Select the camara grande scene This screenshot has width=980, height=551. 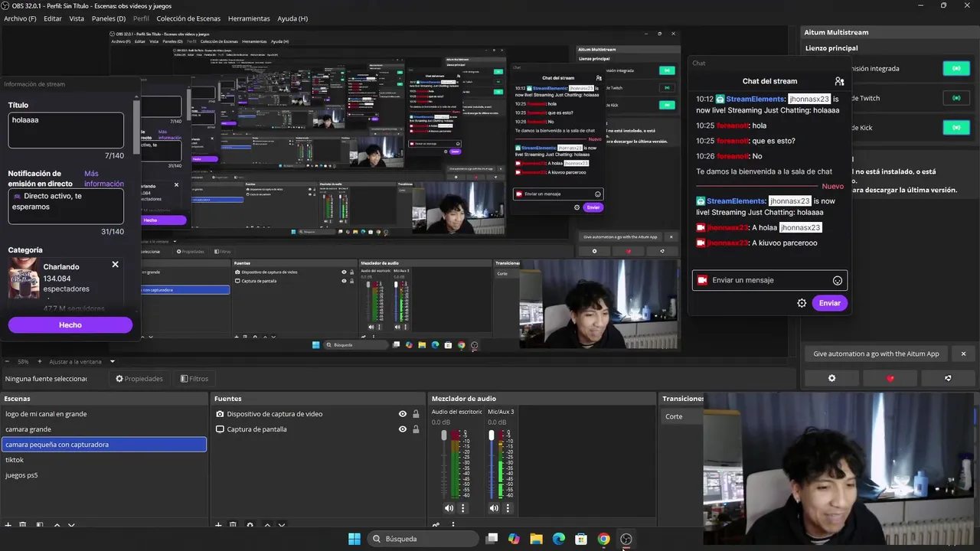104,429
